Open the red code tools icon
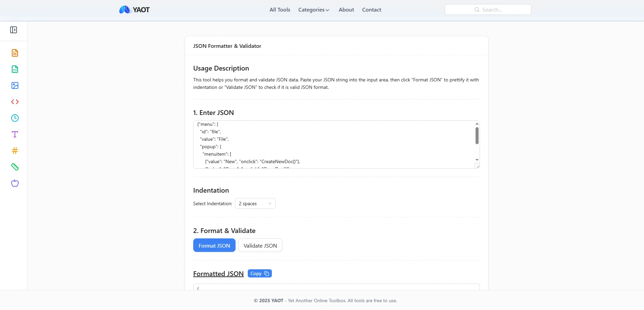Viewport: 644px width, 310px height. 15,102
